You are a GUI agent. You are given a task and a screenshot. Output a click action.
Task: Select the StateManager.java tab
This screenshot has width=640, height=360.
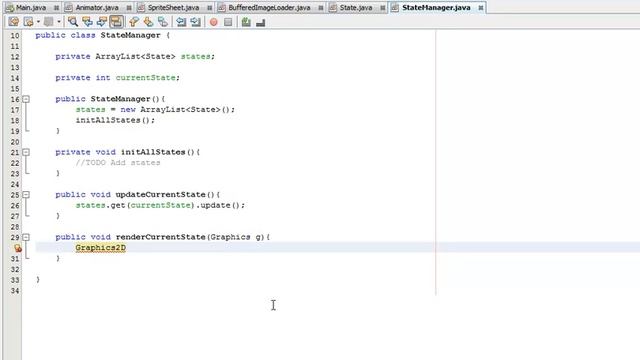click(x=436, y=8)
